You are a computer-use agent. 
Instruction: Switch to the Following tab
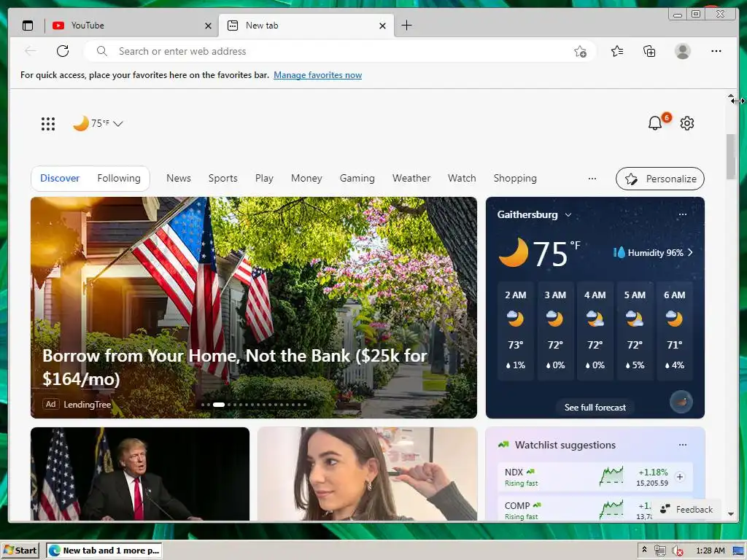(119, 178)
